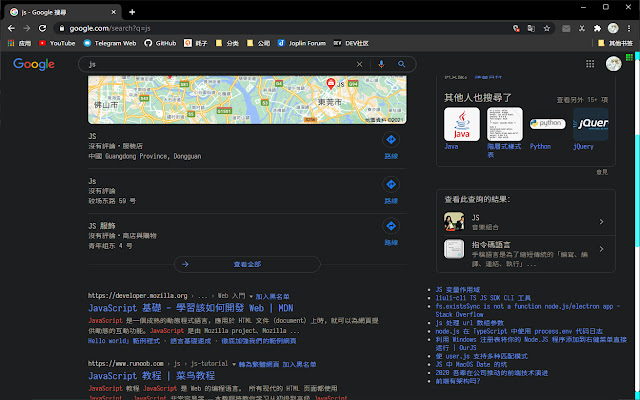Image resolution: width=640 pixels, height=400 pixels.
Task: Get directions to JS in Dongguan
Action: click(x=390, y=141)
